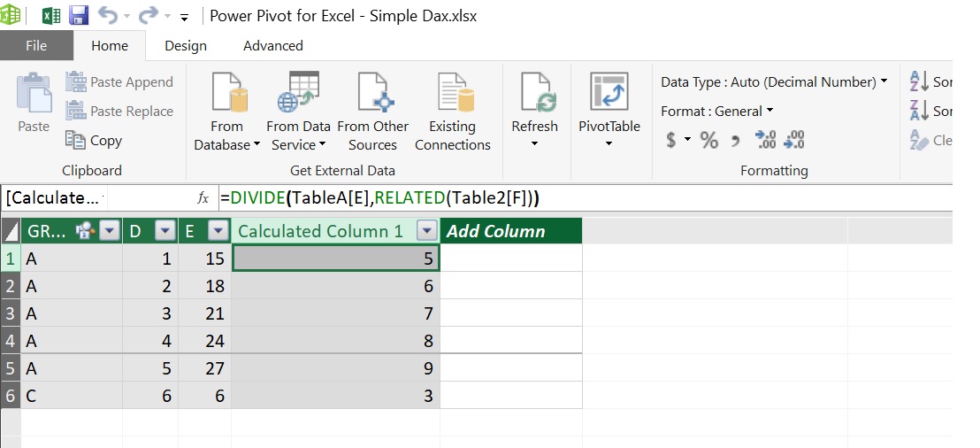Click Paste Append button

coord(119,82)
